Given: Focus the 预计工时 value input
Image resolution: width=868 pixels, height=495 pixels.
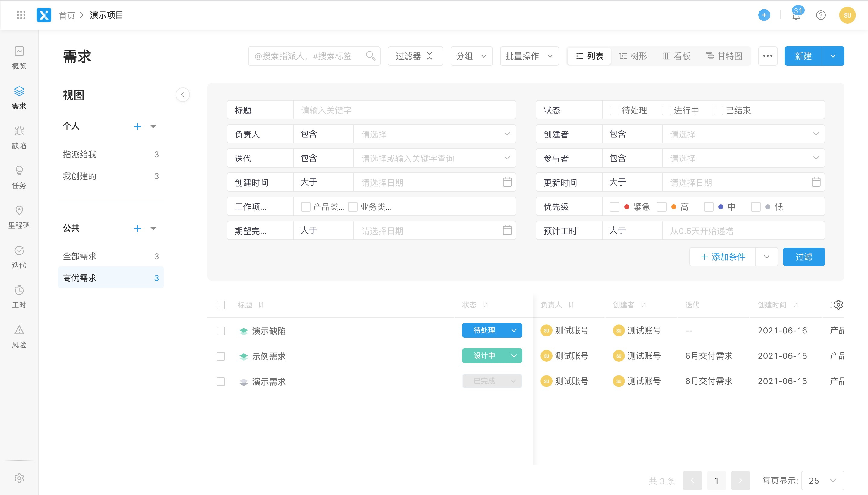Looking at the screenshot, I should (743, 231).
